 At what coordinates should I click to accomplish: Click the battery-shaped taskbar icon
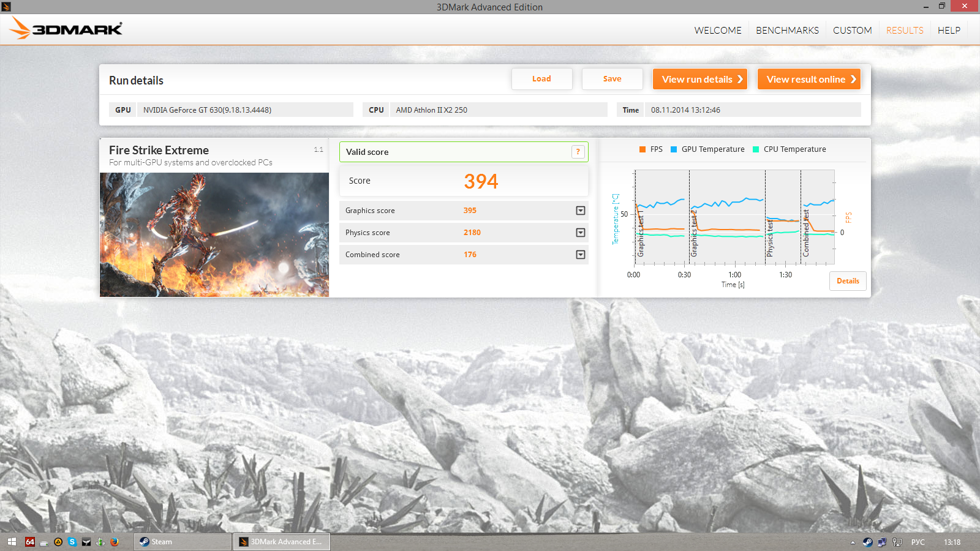(100, 542)
